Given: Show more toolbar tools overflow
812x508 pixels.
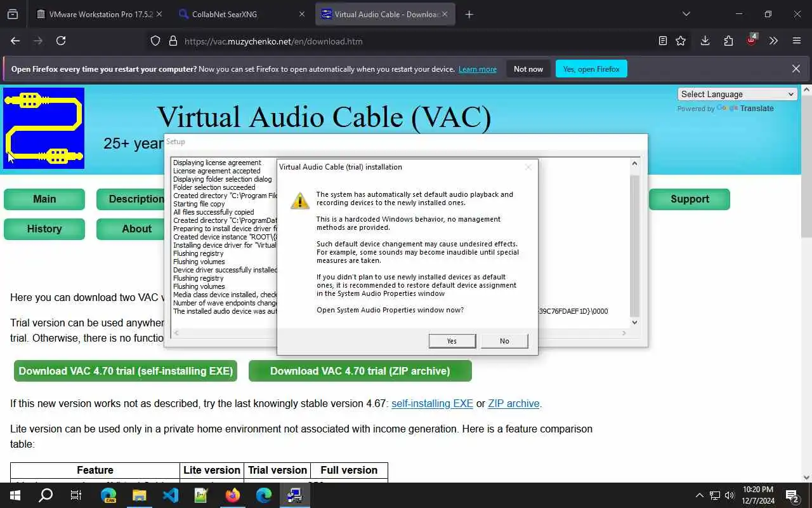Looking at the screenshot, I should point(773,41).
